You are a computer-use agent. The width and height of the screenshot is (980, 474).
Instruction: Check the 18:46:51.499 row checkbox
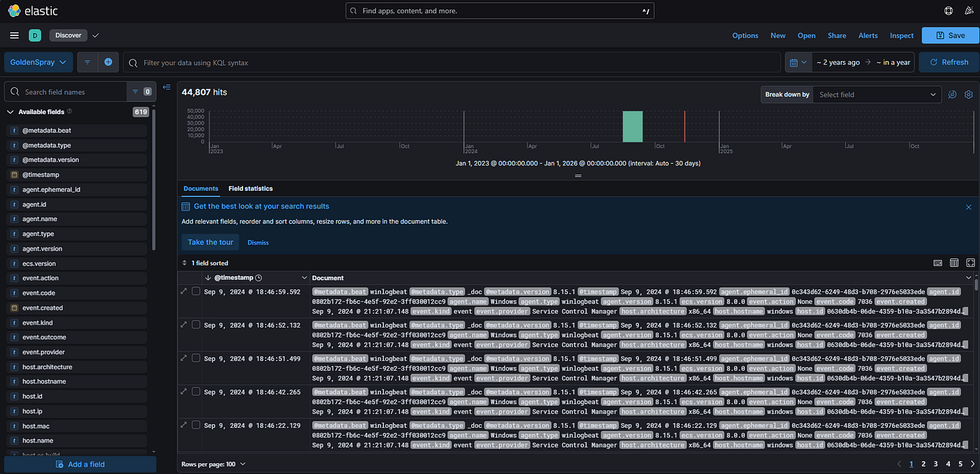pyautogui.click(x=196, y=358)
